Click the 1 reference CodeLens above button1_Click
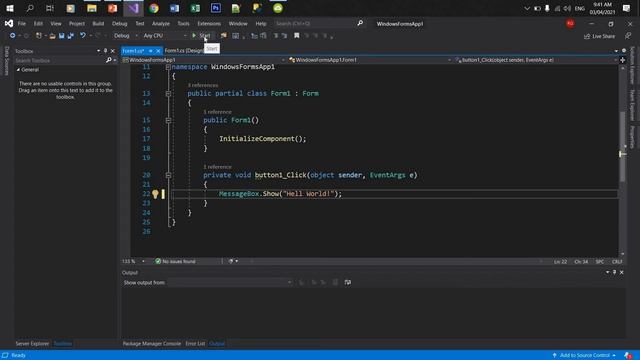The image size is (640, 360). 218,167
